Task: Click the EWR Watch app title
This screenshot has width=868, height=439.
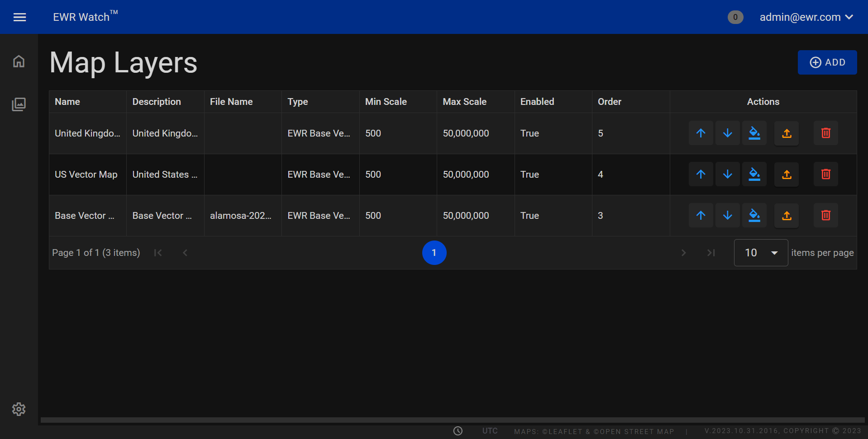Action: point(86,16)
